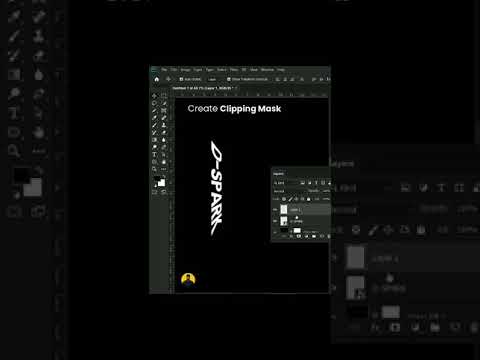Select the Lasso tool

(x=154, y=103)
